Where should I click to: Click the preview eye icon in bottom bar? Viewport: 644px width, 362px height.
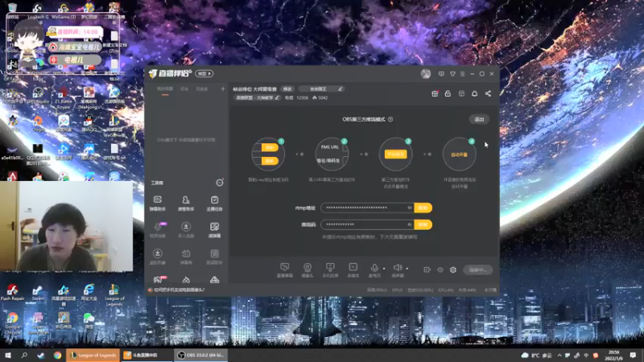pos(440,269)
